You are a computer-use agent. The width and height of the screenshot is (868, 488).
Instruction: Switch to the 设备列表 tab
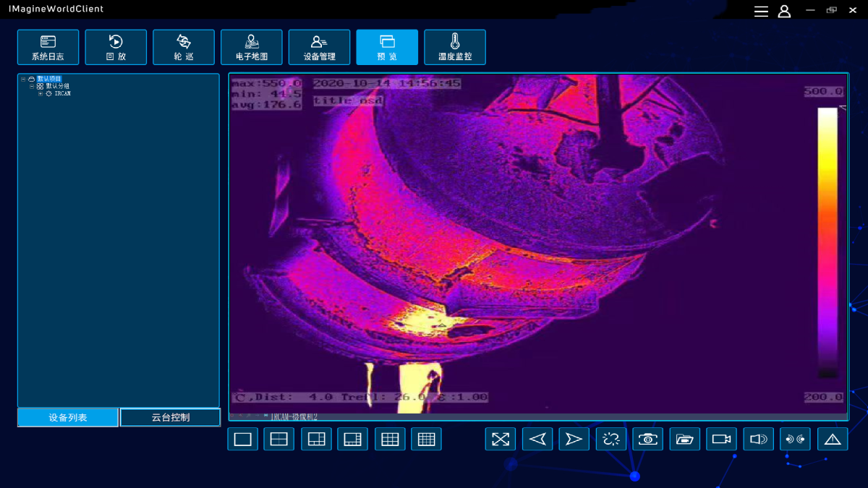[68, 417]
